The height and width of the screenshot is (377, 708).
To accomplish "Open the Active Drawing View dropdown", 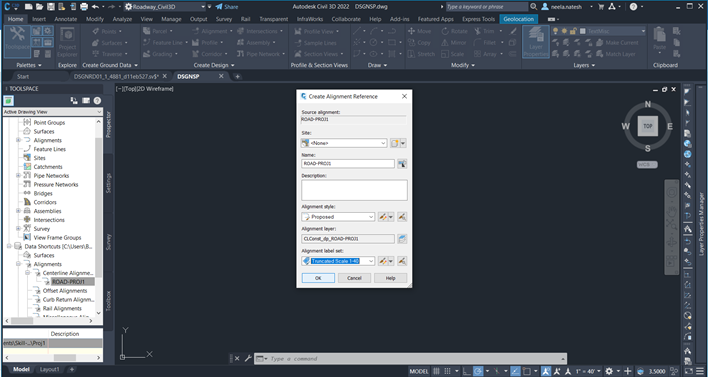I will [53, 112].
